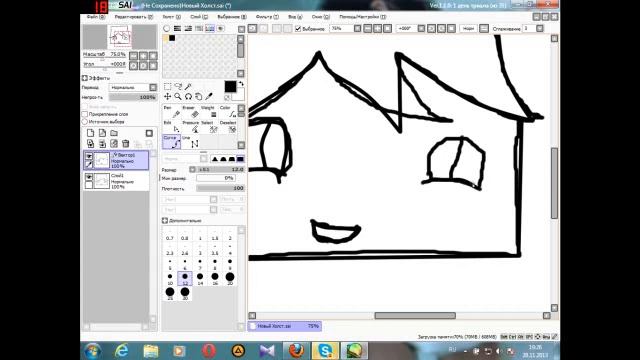Choose the Edit control points tool
Screen dimensions: 640x360
[x=171, y=127]
